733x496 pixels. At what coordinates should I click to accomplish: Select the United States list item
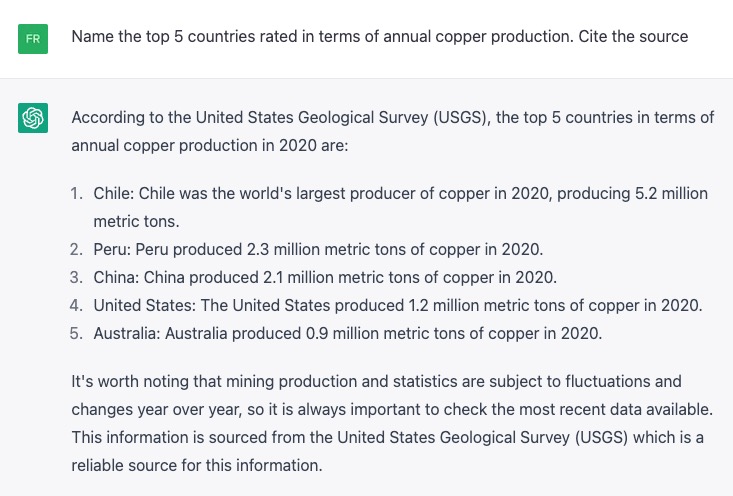(397, 305)
